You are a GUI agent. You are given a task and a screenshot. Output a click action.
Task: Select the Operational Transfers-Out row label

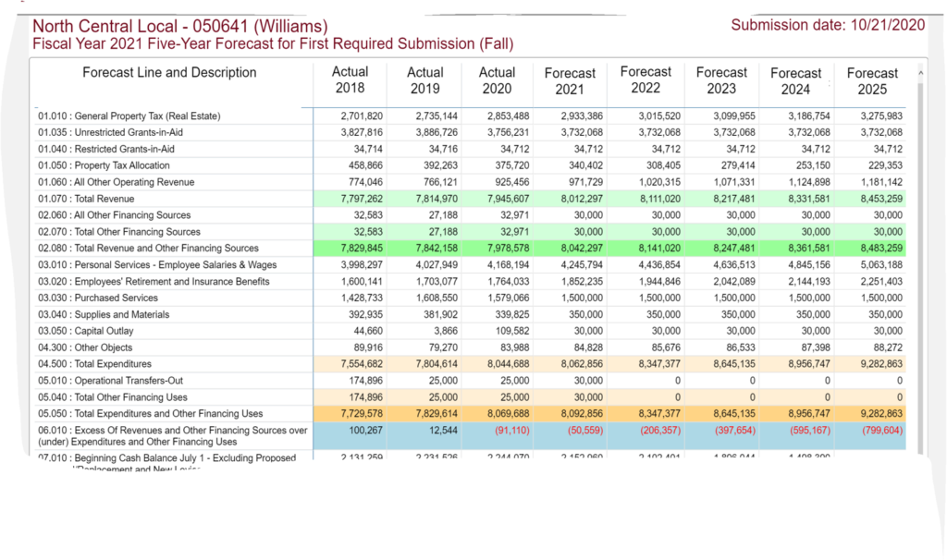[105, 381]
